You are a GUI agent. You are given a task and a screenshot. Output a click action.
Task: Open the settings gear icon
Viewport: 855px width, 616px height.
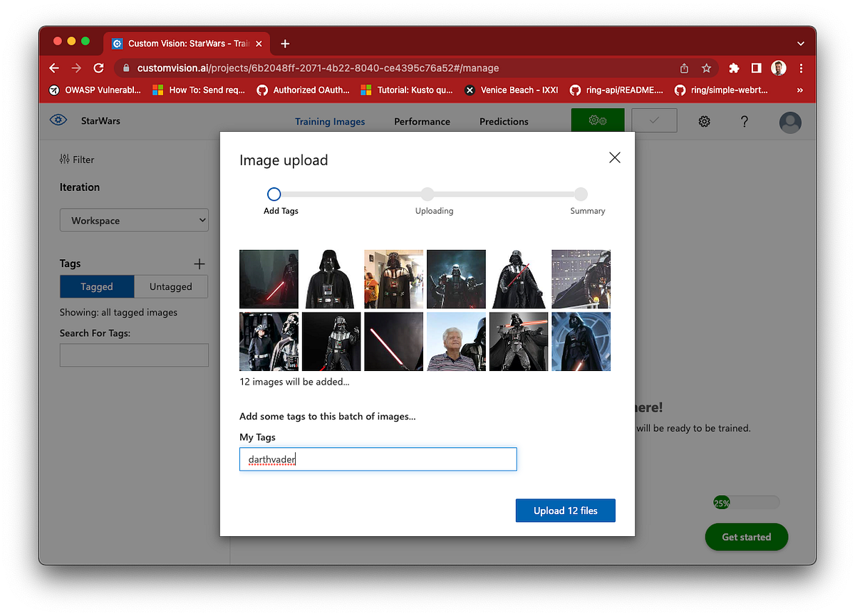click(704, 122)
